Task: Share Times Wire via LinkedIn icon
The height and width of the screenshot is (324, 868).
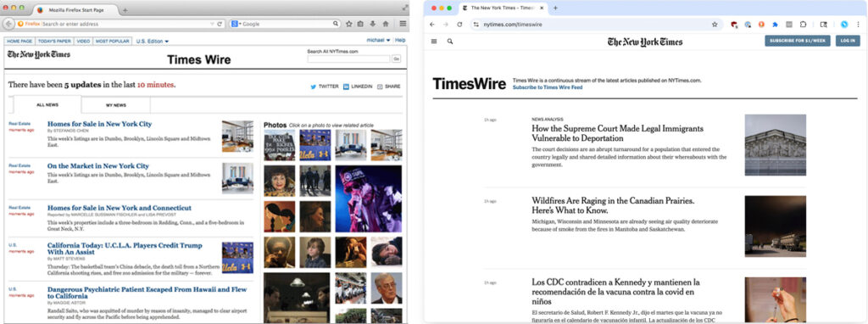Action: 346,87
